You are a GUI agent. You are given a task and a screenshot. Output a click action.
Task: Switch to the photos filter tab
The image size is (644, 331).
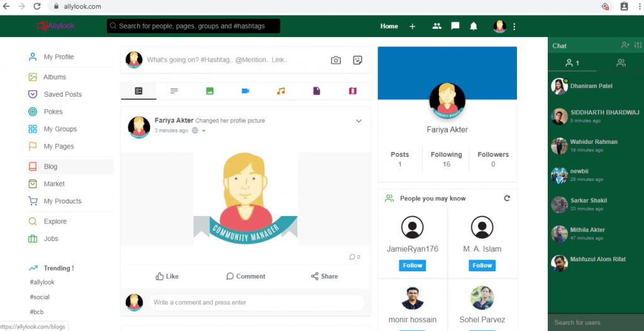209,91
